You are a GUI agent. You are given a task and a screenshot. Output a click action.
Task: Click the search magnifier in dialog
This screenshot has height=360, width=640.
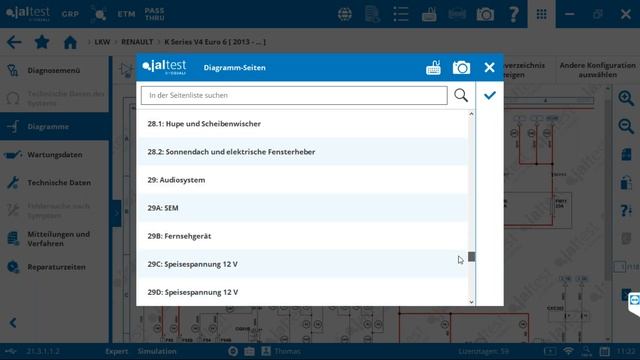pos(461,95)
